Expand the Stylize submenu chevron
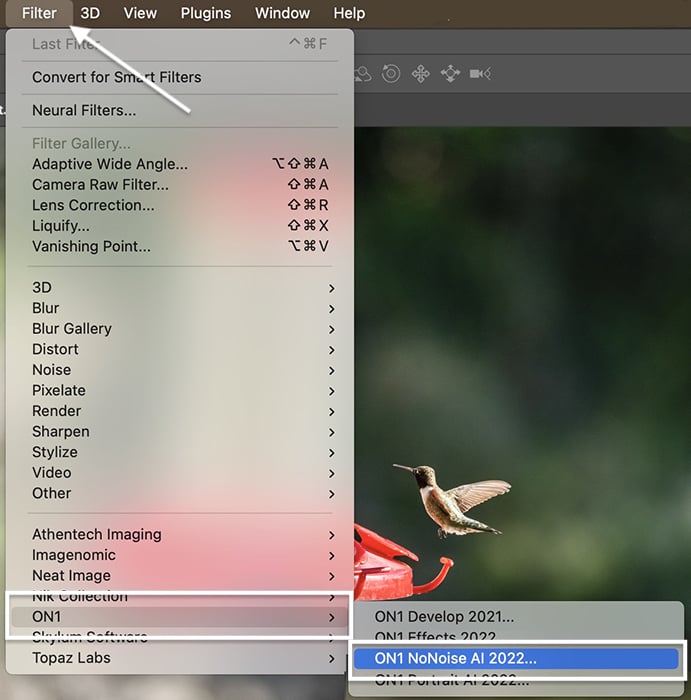The image size is (691, 700). tap(332, 452)
